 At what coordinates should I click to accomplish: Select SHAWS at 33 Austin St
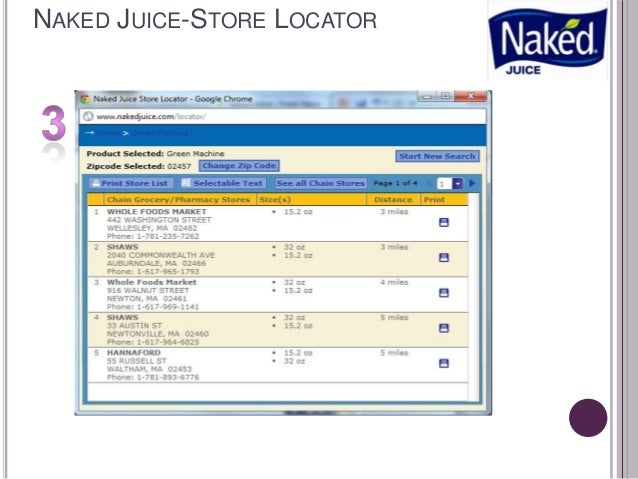click(122, 317)
